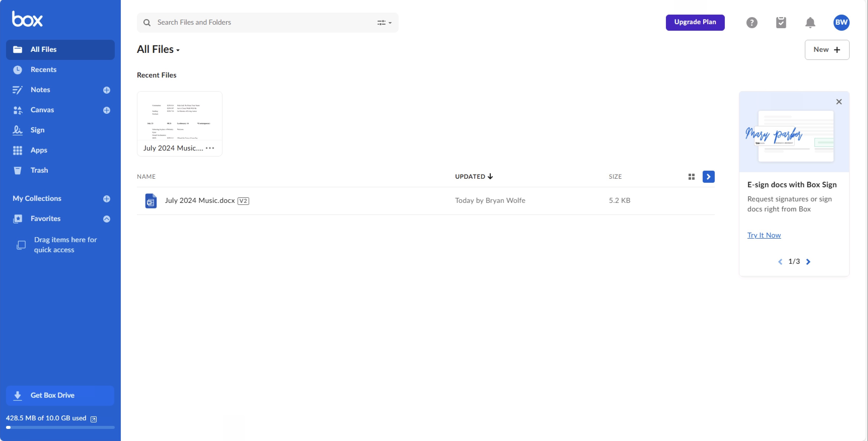The width and height of the screenshot is (868, 441).
Task: Add a new Canvas with plus icon
Action: pyautogui.click(x=106, y=110)
